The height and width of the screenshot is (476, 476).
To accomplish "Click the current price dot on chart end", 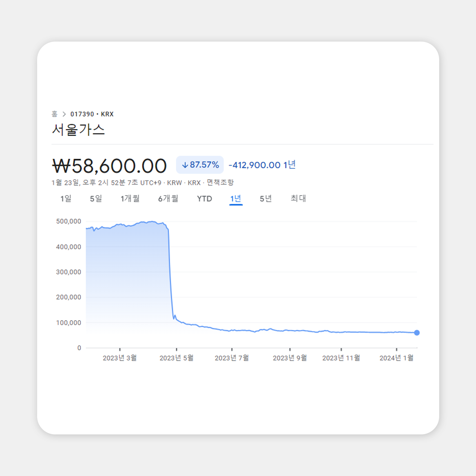I will pos(417,333).
